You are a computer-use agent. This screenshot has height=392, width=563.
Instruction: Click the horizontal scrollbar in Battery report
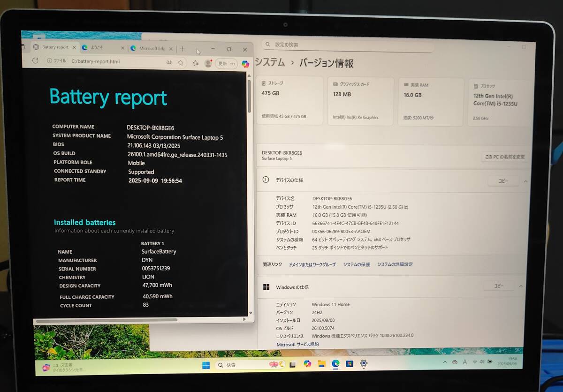[107, 321]
